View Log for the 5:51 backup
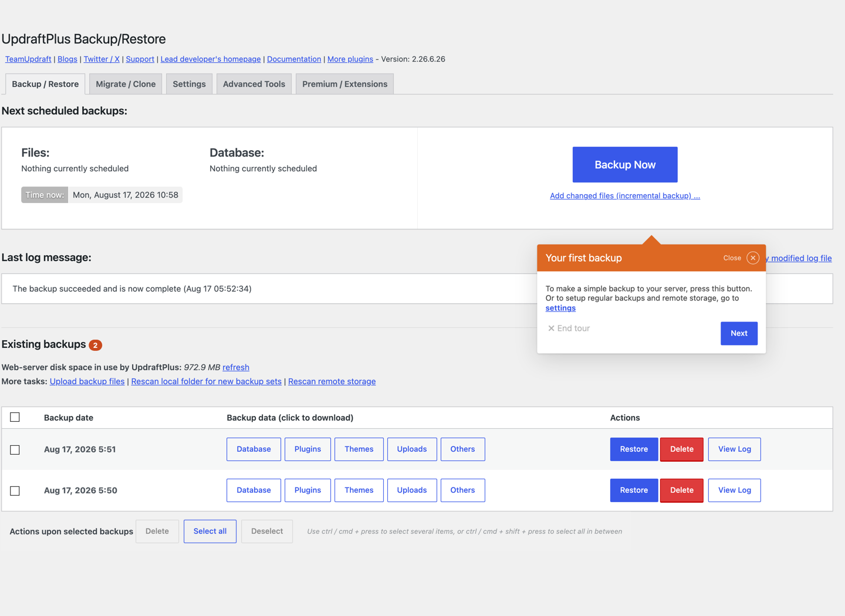Screen dimensions: 845x616 (735, 449)
